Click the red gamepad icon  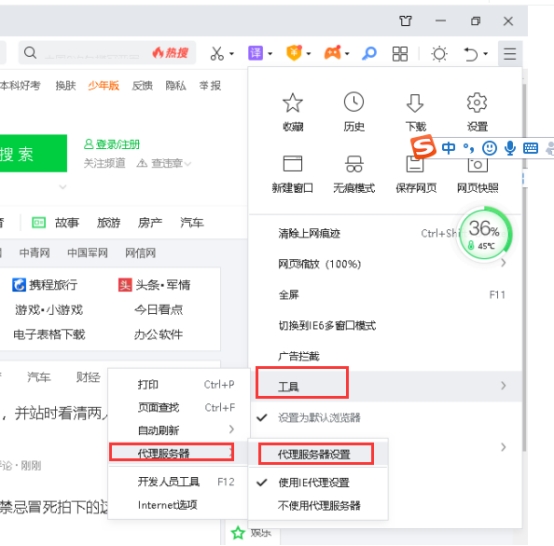pyautogui.click(x=332, y=53)
